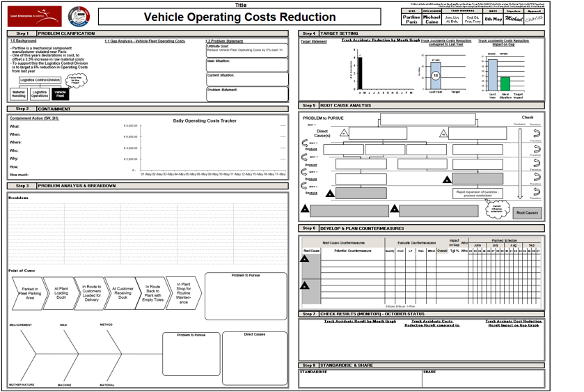Click the 'Ultimate Goal' text box

(x=247, y=50)
